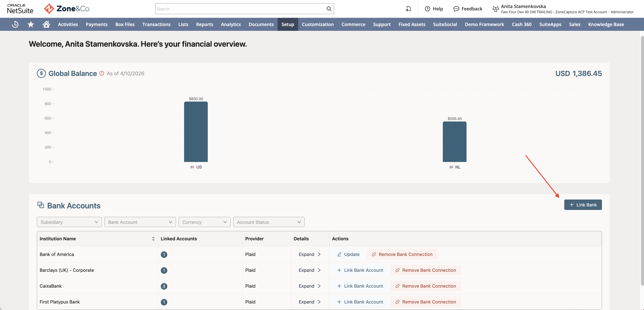The width and height of the screenshot is (644, 310).
Task: Click the US balance bar in chart
Action: click(x=196, y=132)
